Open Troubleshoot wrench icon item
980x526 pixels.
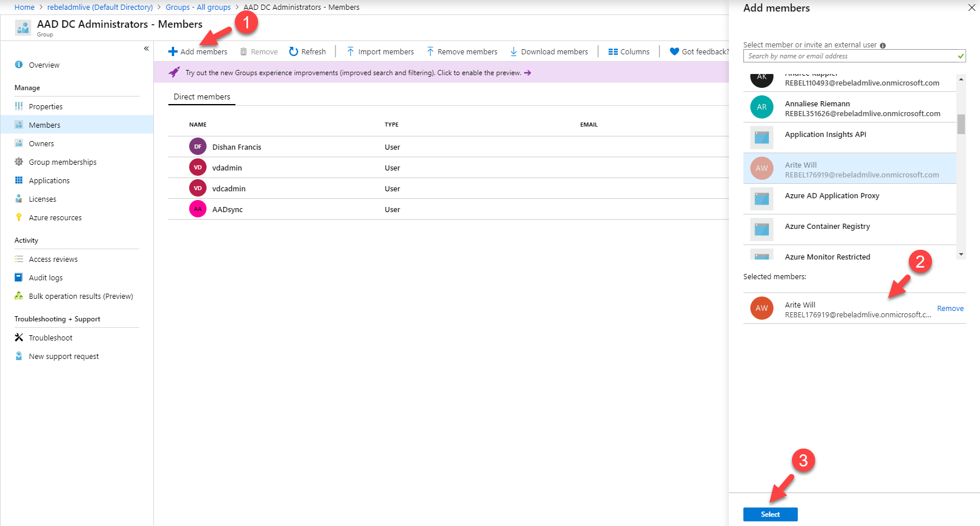pyautogui.click(x=19, y=338)
